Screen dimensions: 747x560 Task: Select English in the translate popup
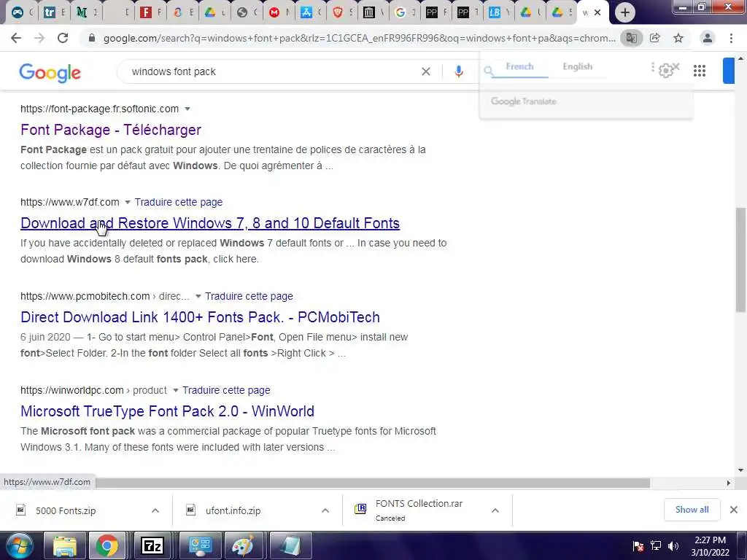tap(578, 66)
